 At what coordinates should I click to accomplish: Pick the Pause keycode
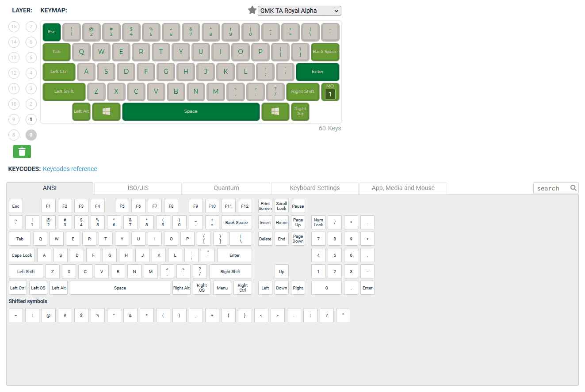[x=298, y=206]
